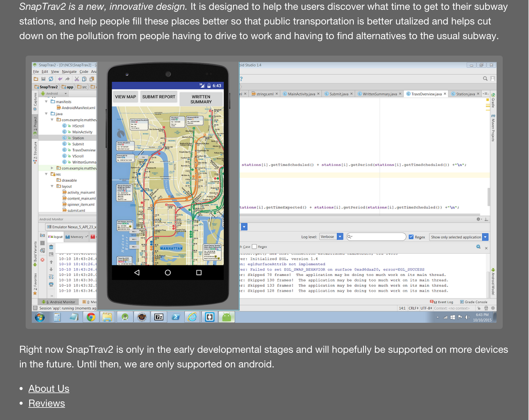The height and width of the screenshot is (420, 529).
Task: Click the Windows Start orb
Action: pyautogui.click(x=39, y=317)
